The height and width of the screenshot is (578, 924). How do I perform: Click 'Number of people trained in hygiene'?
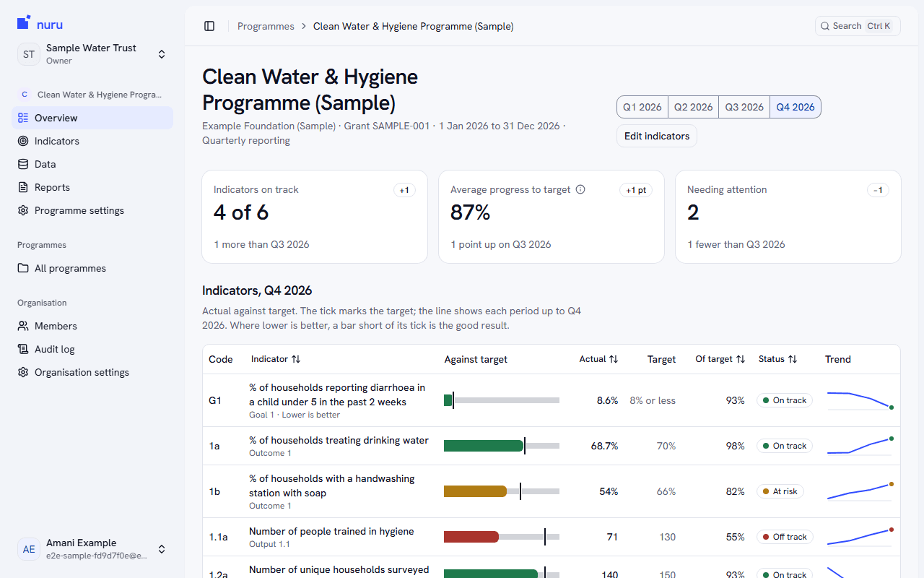331,531
